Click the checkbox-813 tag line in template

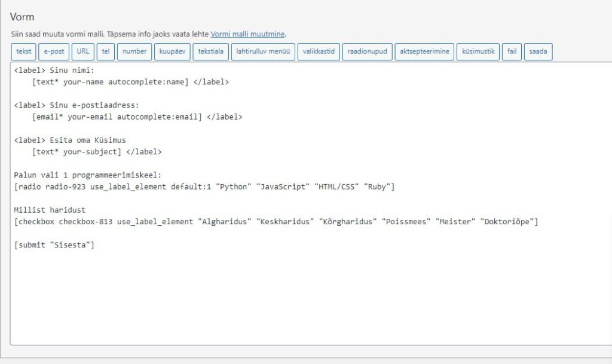coord(275,222)
